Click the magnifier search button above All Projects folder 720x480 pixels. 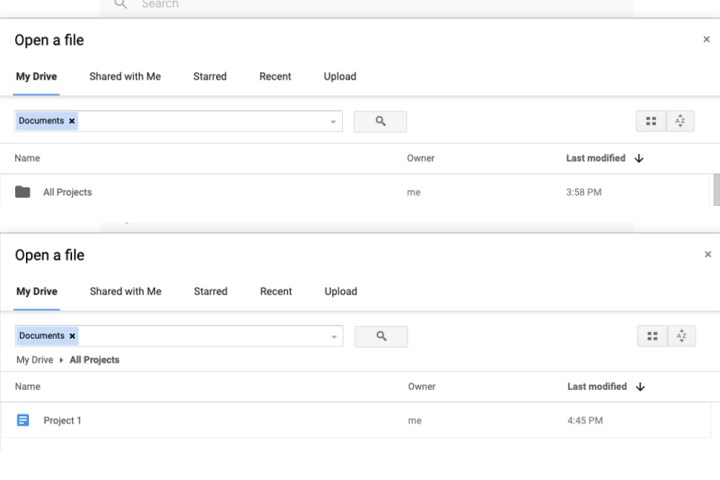pos(380,121)
